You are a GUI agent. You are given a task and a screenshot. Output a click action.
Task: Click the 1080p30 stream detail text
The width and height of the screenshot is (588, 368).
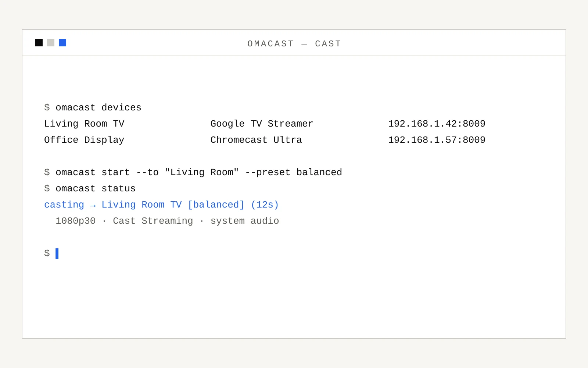click(75, 221)
